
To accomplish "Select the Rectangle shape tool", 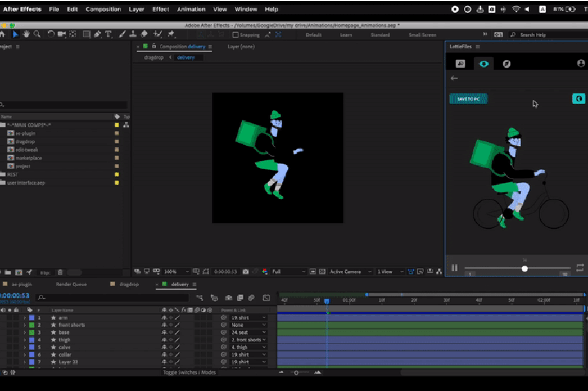I will pos(86,34).
